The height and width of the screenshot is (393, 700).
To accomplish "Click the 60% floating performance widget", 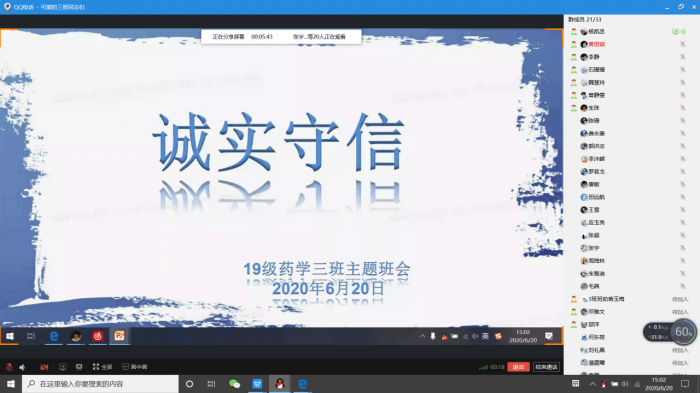I will (683, 332).
